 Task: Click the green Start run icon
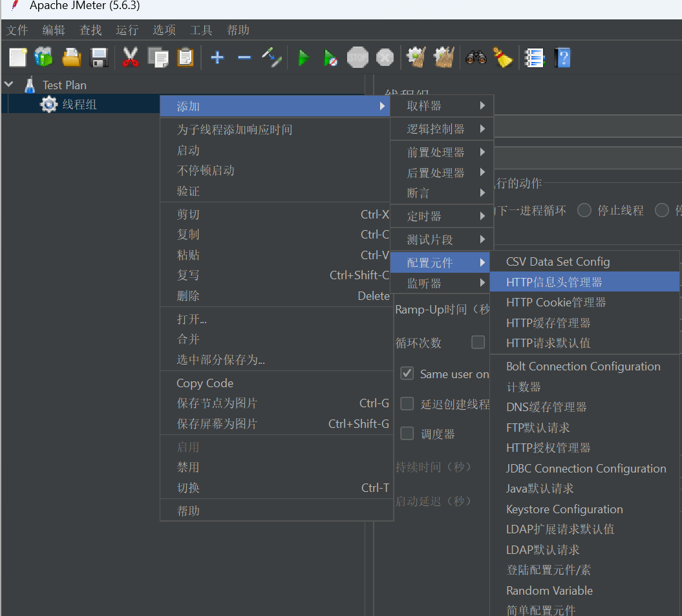click(304, 58)
